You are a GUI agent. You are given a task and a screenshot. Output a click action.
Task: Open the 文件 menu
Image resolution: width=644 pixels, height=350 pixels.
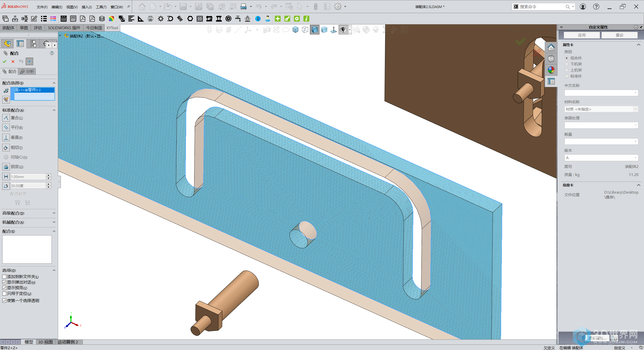point(42,7)
